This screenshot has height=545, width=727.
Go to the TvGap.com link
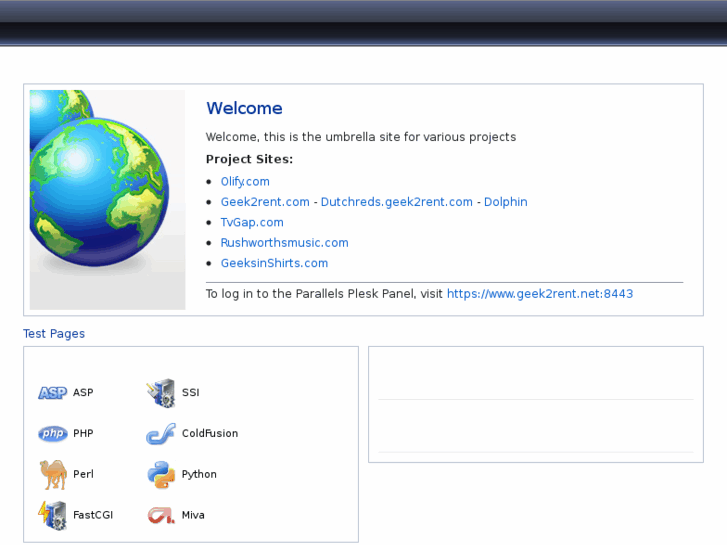[252, 223]
